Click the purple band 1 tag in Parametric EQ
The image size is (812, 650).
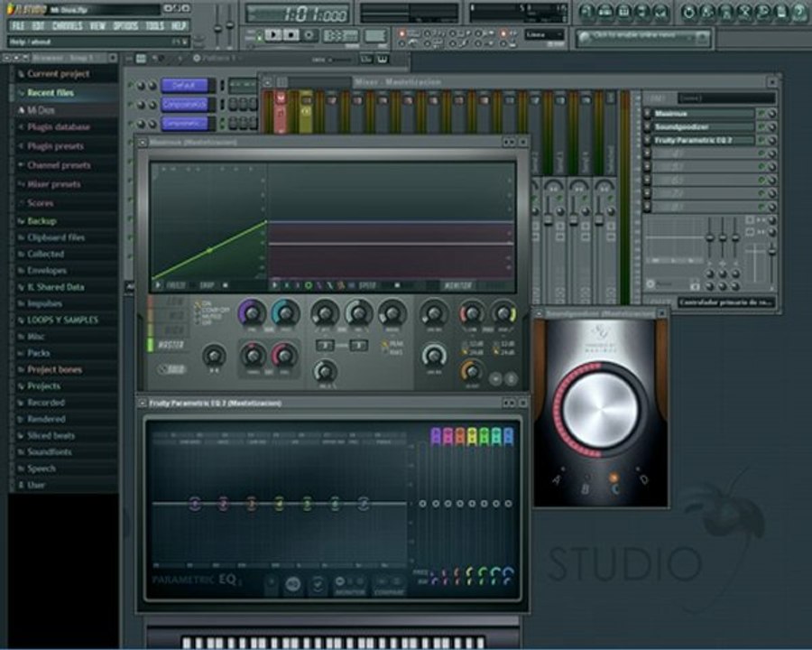click(x=436, y=436)
